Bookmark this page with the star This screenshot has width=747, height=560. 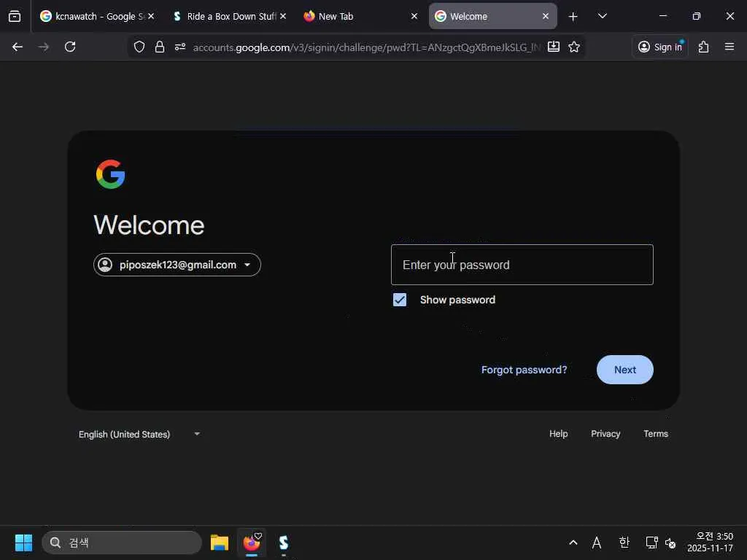click(574, 47)
